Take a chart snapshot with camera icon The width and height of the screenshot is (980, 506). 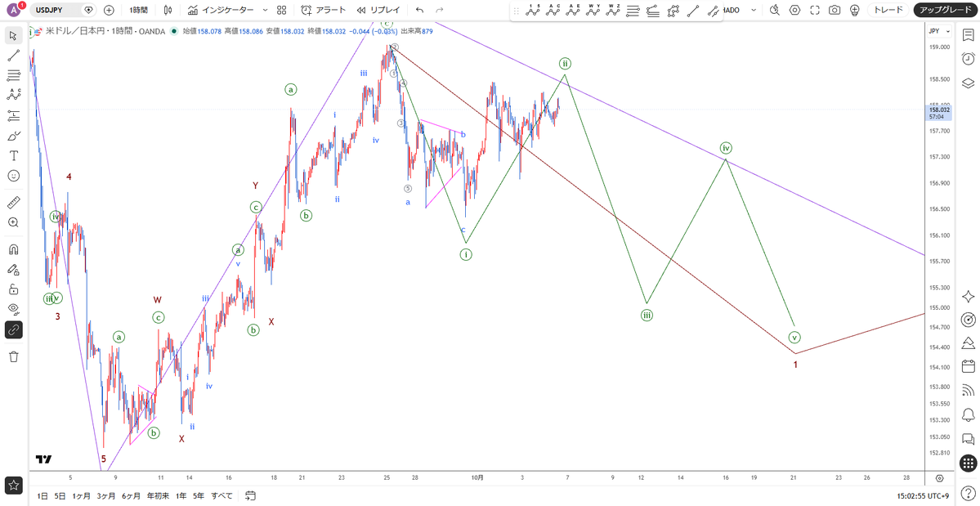tap(835, 10)
